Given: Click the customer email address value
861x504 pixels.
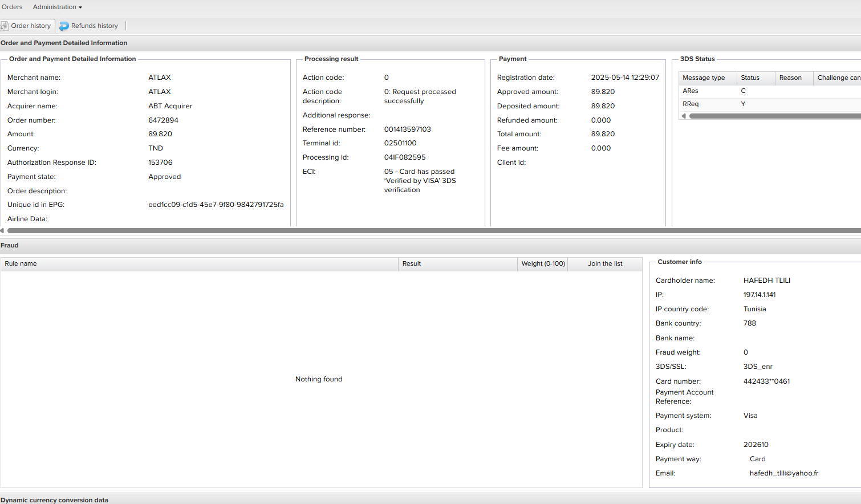Looking at the screenshot, I should tap(783, 473).
